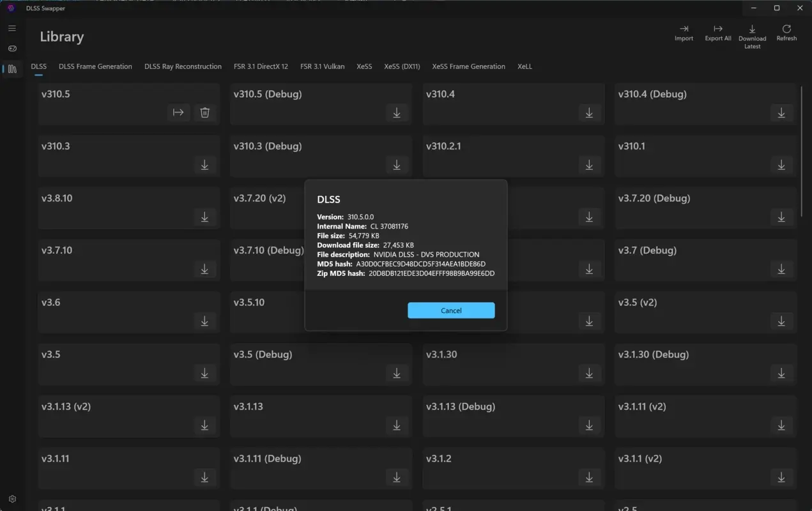812x511 pixels.
Task: Download DLSS v3.1.30 (Debug)
Action: [781, 373]
